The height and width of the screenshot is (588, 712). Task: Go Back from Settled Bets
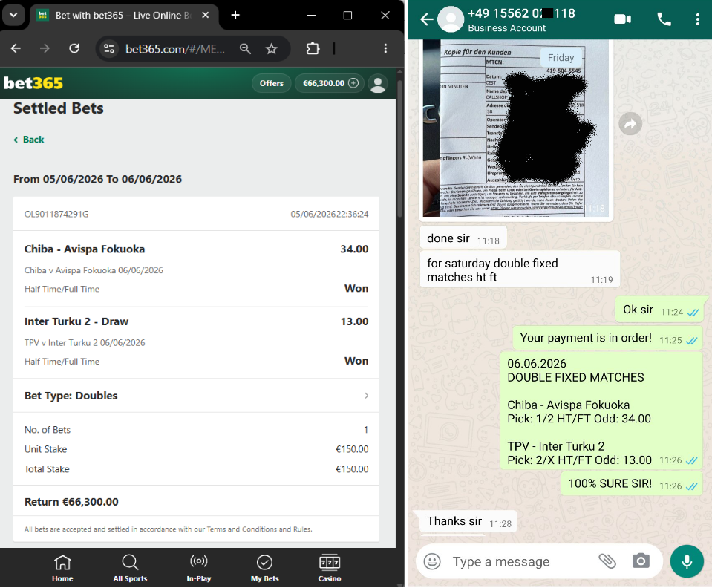coord(29,140)
